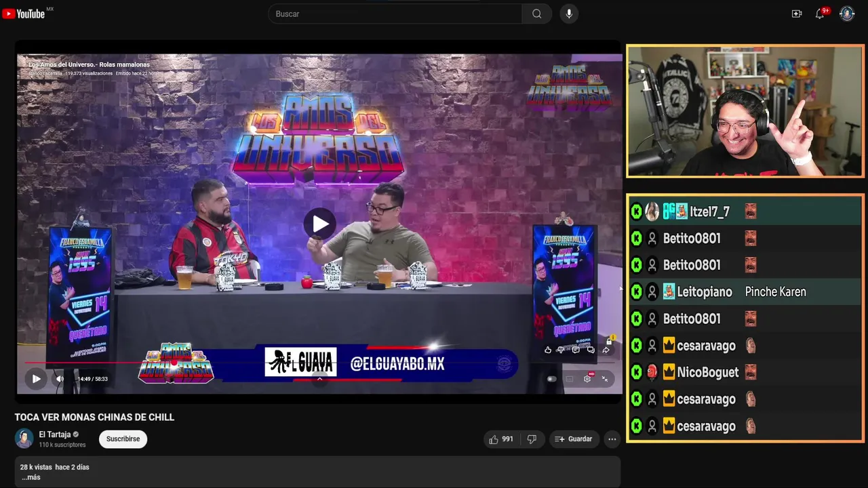Viewport: 868px width, 488px height.
Task: Open comments icon inside embedded player
Action: pos(576,350)
